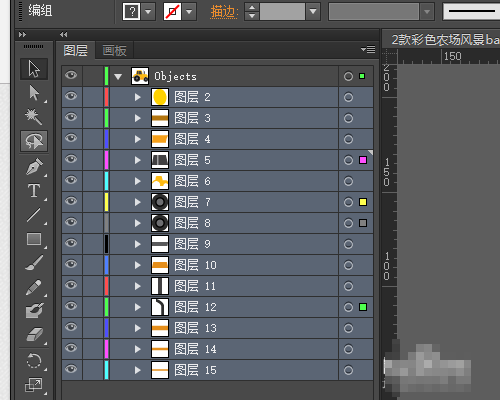Hide 图层 15 using its eye icon
The image size is (500, 400).
coord(71,369)
